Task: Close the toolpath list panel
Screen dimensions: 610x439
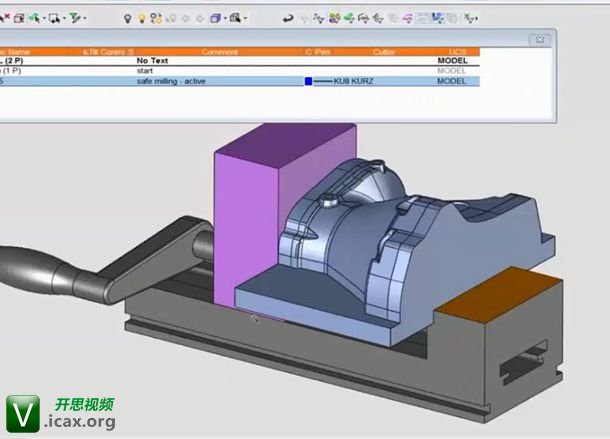Action: click(x=541, y=40)
